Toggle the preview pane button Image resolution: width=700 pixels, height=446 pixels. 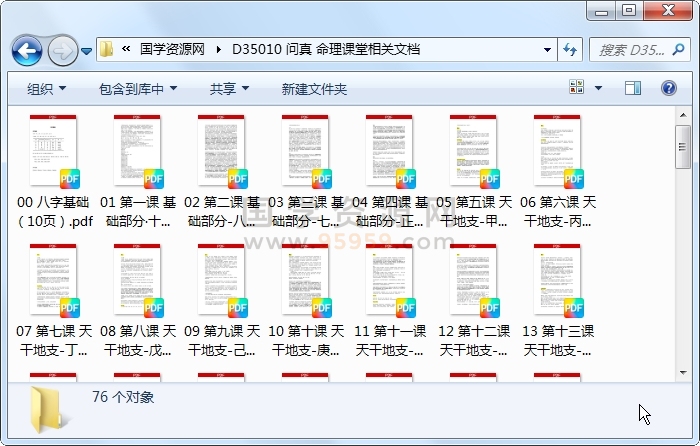pyautogui.click(x=633, y=88)
